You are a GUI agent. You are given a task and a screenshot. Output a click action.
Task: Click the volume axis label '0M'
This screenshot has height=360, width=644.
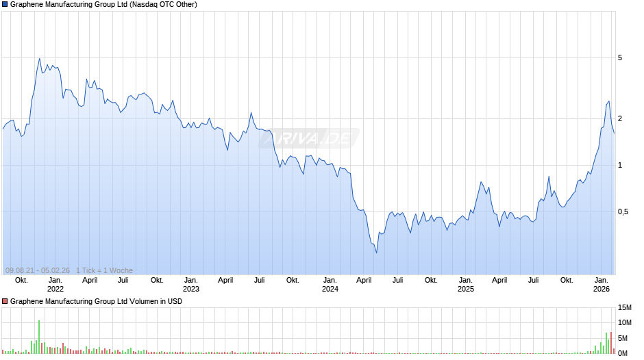pos(623,353)
